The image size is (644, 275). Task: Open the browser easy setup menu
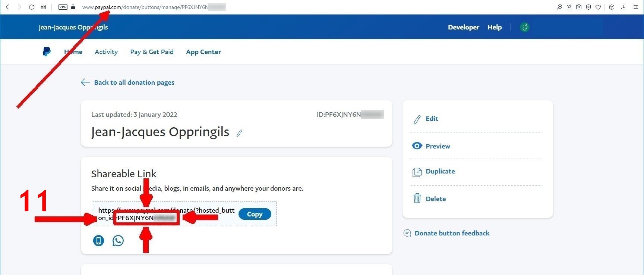(636, 7)
